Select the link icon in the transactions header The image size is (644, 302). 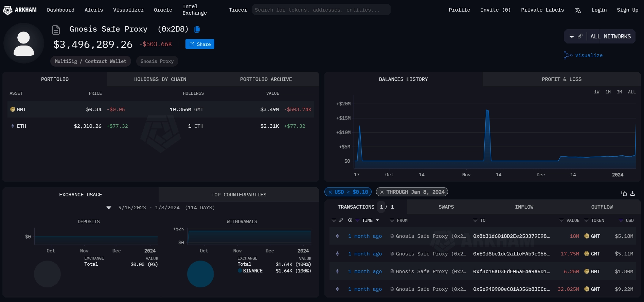click(341, 220)
